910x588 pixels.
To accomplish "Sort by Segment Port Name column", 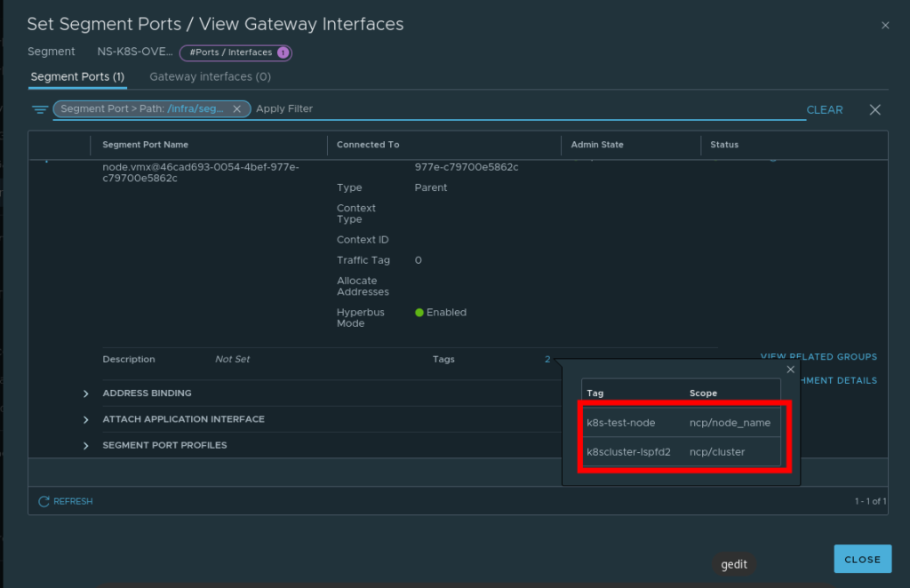I will 145,145.
